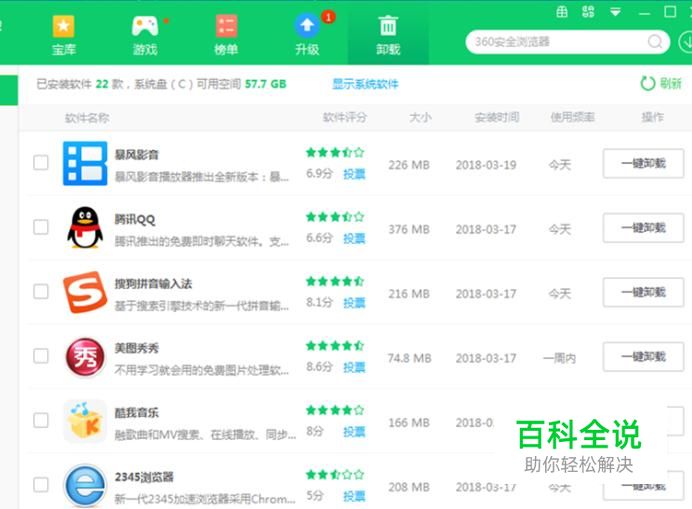
Task: Click 投票 link for 美图秀秀
Action: [354, 367]
